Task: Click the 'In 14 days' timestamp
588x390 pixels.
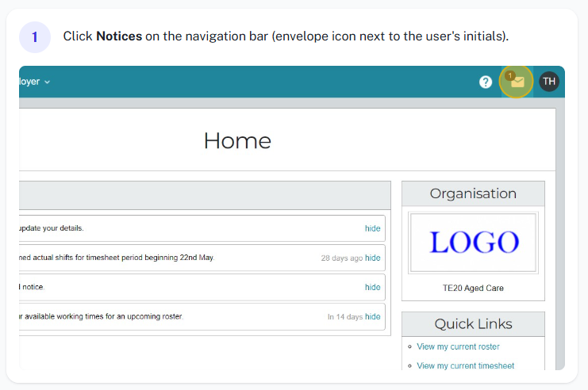Action: click(x=345, y=317)
